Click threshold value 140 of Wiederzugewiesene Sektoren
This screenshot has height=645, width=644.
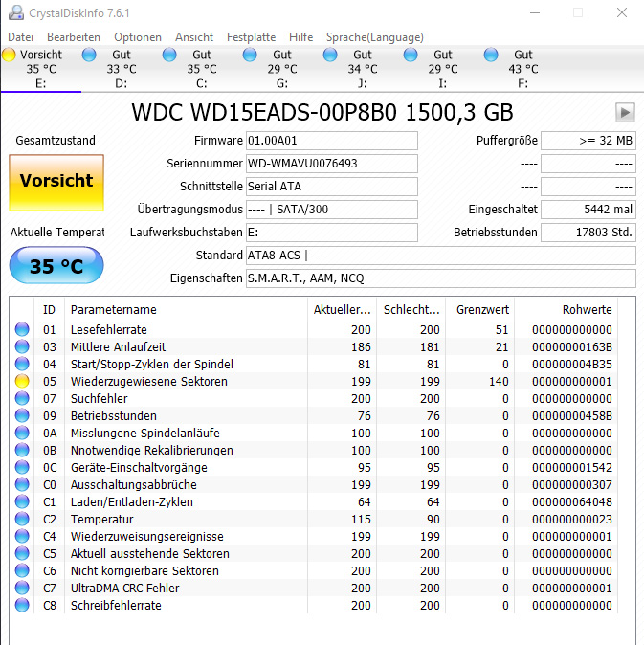[499, 381]
